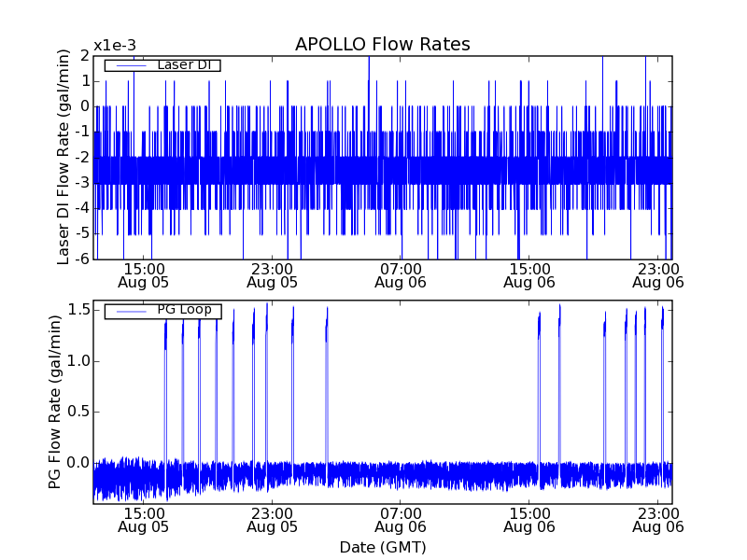Viewport: 747px width, 560px height.
Task: Click the 'Laser DI Flow Rate (gal/min)' axis label
Action: pyautogui.click(x=63, y=157)
